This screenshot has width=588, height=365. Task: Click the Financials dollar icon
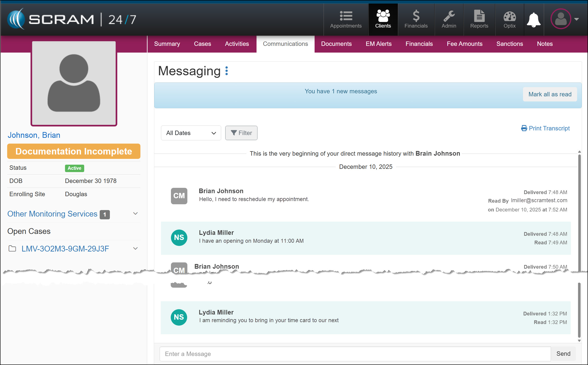click(x=416, y=16)
